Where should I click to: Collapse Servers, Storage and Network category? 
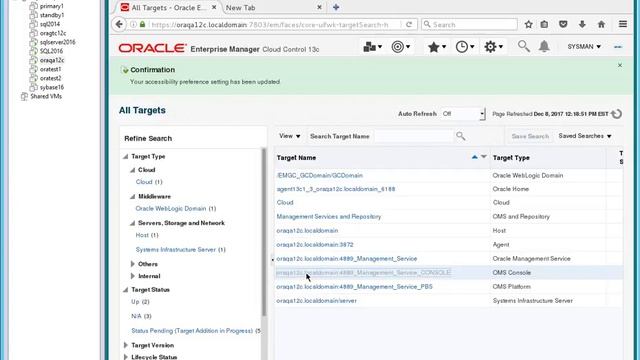click(x=133, y=223)
